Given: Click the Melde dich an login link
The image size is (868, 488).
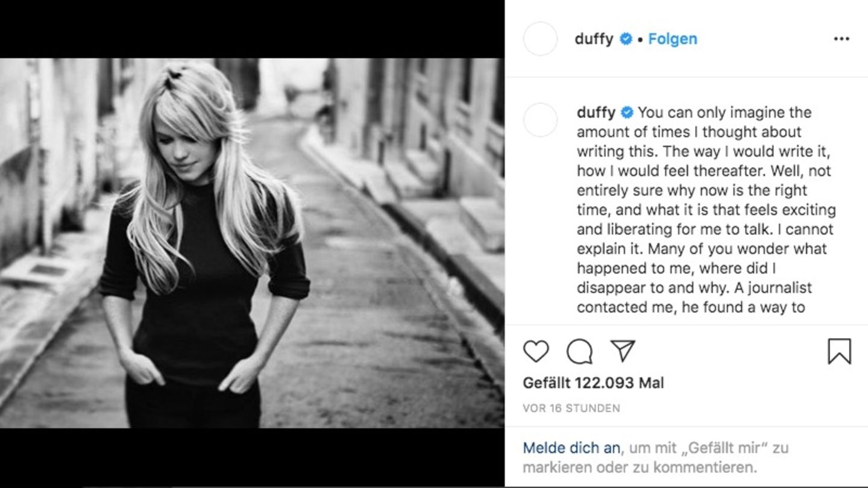Looking at the screenshot, I should (x=571, y=448).
